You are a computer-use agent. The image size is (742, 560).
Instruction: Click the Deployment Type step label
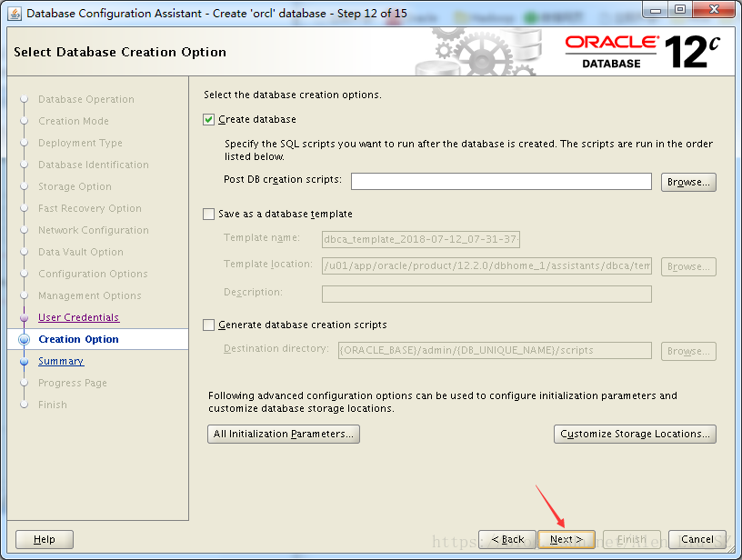pyautogui.click(x=80, y=143)
